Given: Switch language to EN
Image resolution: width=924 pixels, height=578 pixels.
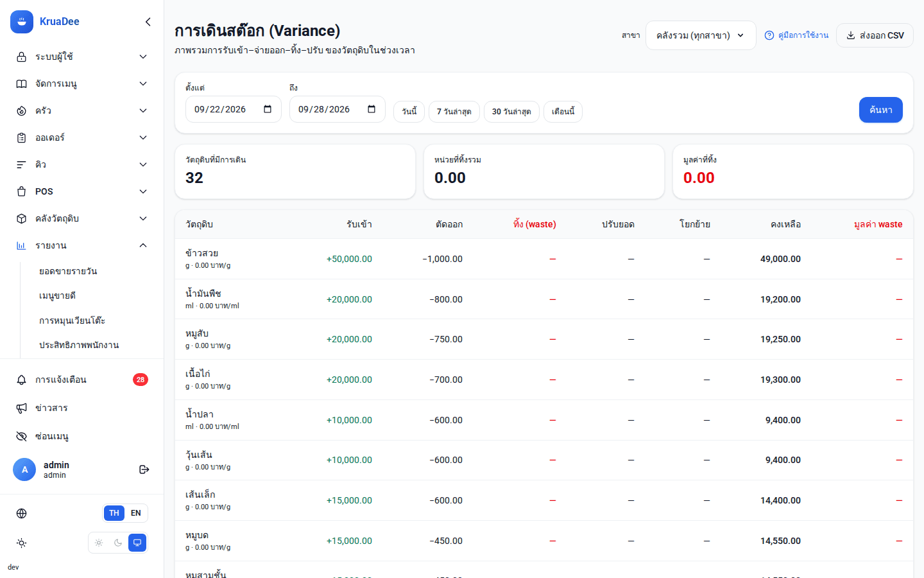Looking at the screenshot, I should coord(135,513).
